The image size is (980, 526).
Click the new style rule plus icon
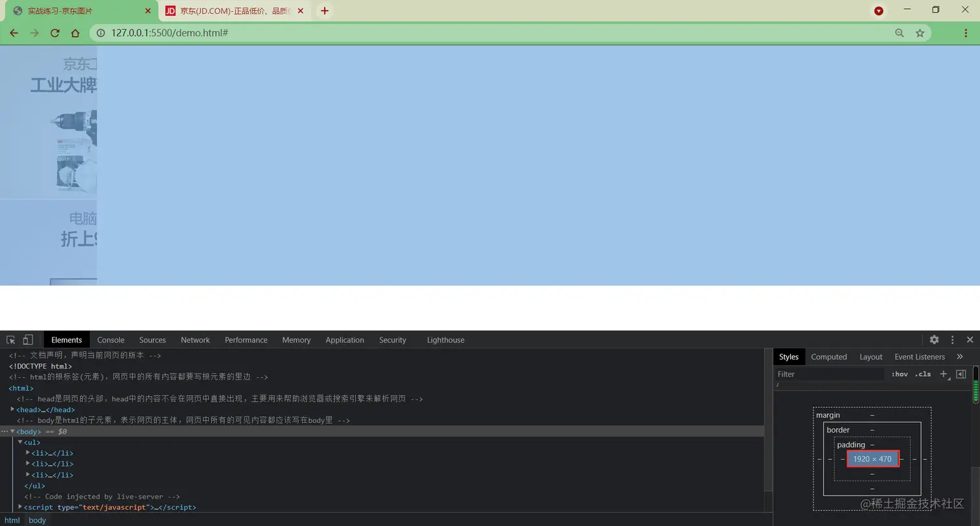pyautogui.click(x=944, y=374)
